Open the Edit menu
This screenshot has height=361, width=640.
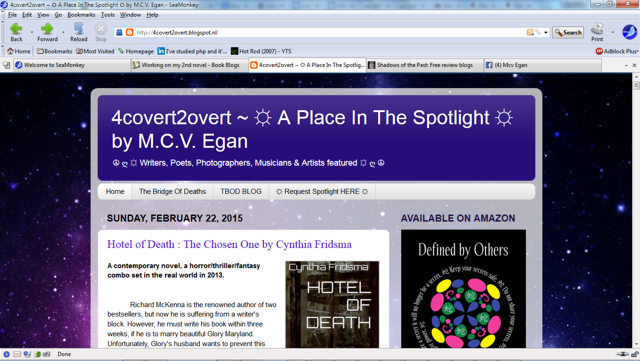tap(27, 15)
